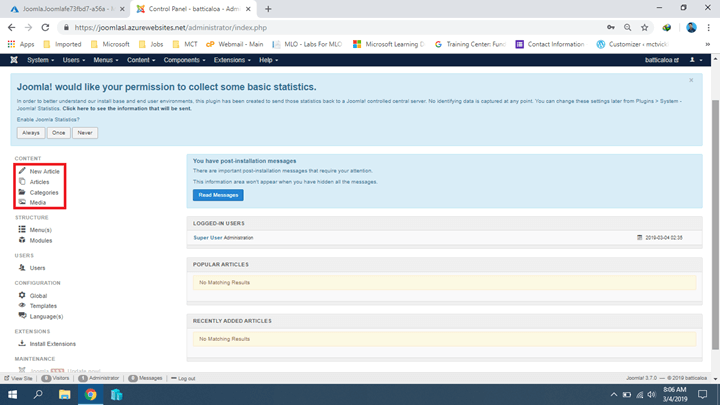Click the bookmark star icon in address bar
Image resolution: width=720 pixels, height=405 pixels.
click(x=645, y=28)
